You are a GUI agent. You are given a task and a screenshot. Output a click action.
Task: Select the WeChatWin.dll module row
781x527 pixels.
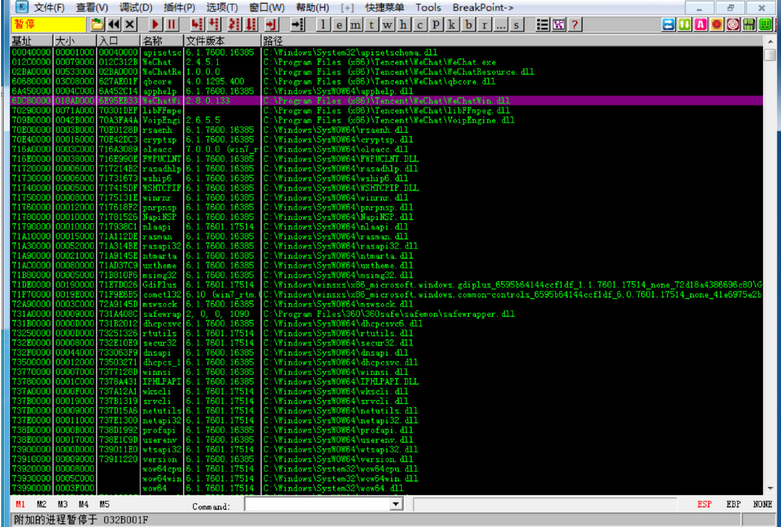point(387,101)
